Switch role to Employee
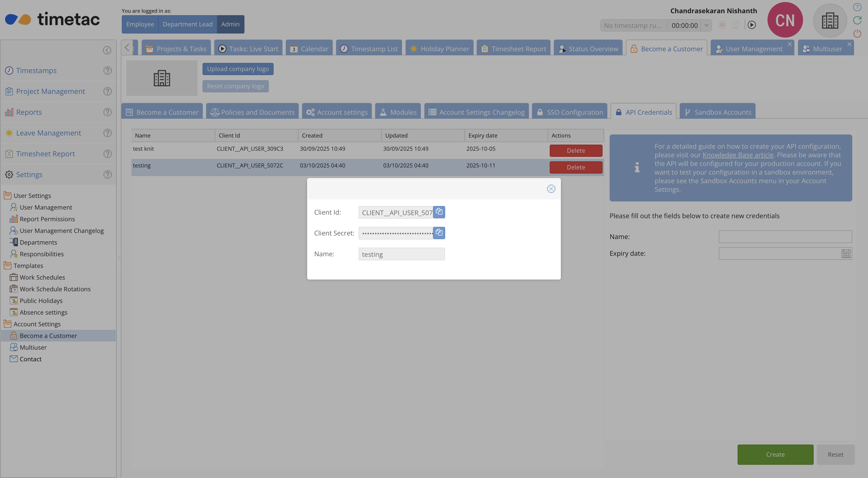This screenshot has height=478, width=868. pos(140,24)
